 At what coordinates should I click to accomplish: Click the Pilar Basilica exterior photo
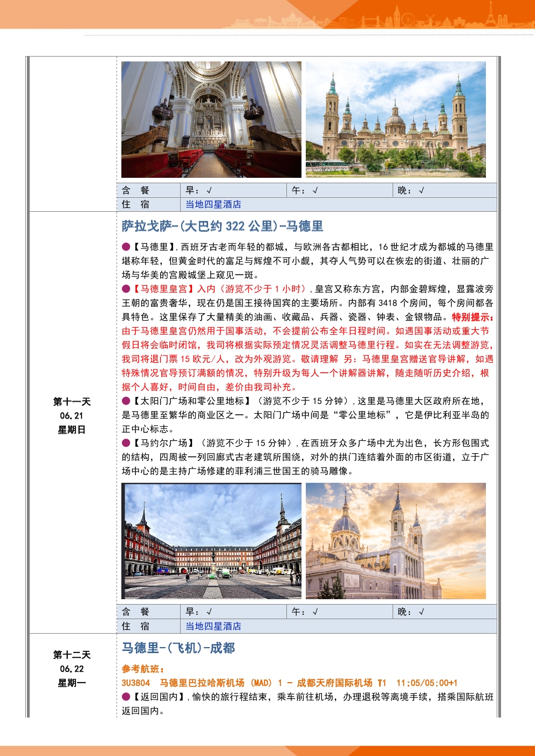(395, 120)
